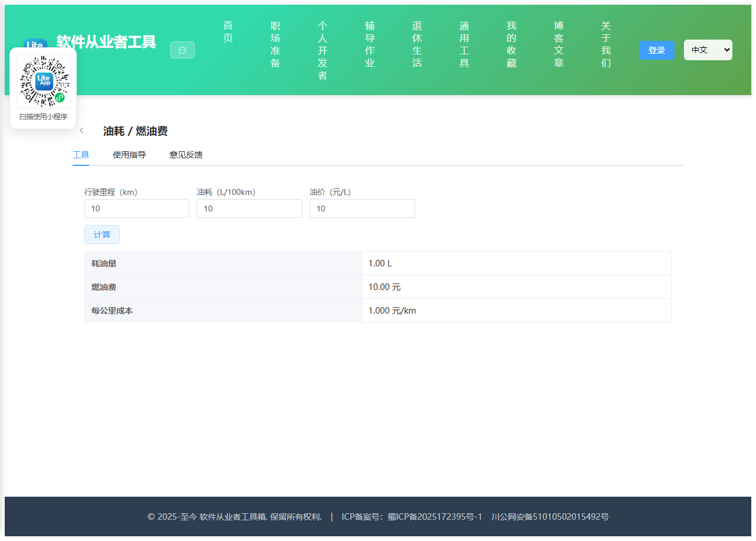Screen dimensions: 756x541
Task: Click the 每公里成本 row label
Action: tap(112, 311)
